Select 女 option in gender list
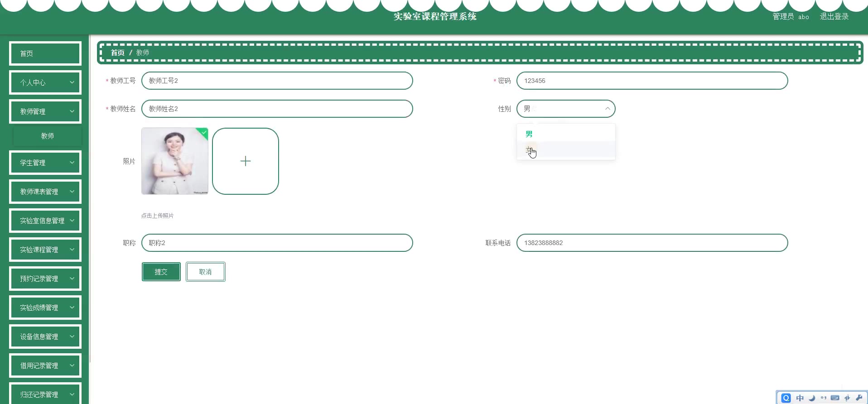Image resolution: width=868 pixels, height=404 pixels. click(566, 150)
